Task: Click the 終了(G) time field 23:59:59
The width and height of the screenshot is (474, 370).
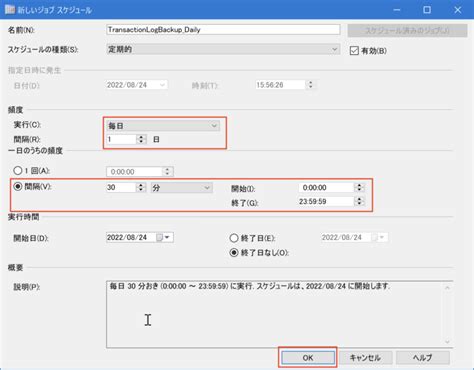Action: click(x=326, y=201)
